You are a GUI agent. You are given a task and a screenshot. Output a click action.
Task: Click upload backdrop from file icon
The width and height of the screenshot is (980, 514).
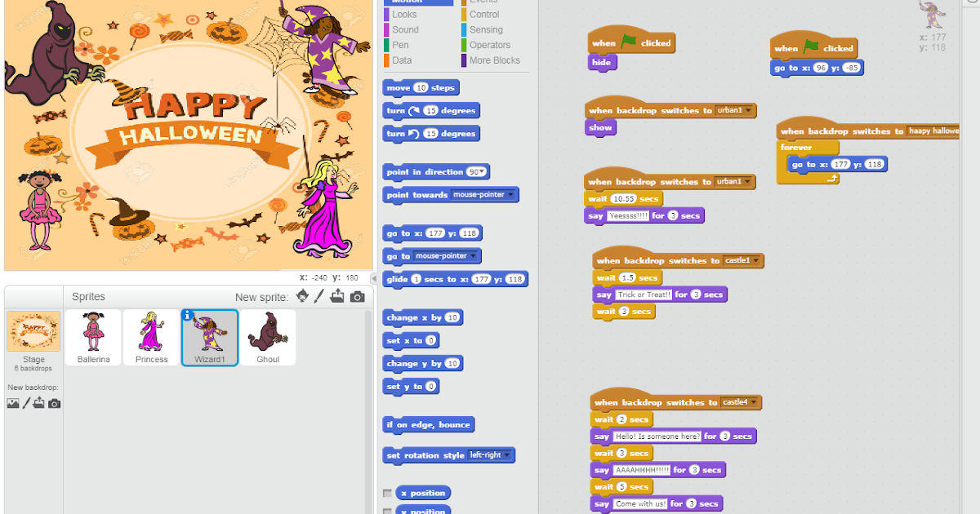[39, 403]
